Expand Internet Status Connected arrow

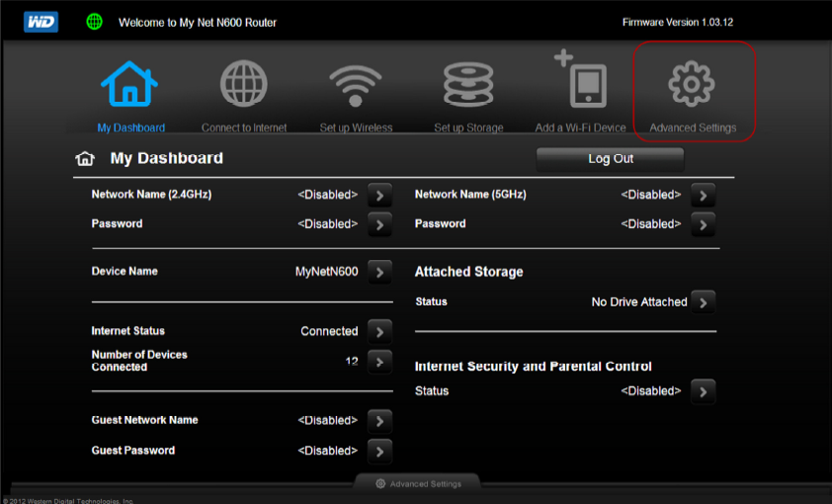point(379,332)
